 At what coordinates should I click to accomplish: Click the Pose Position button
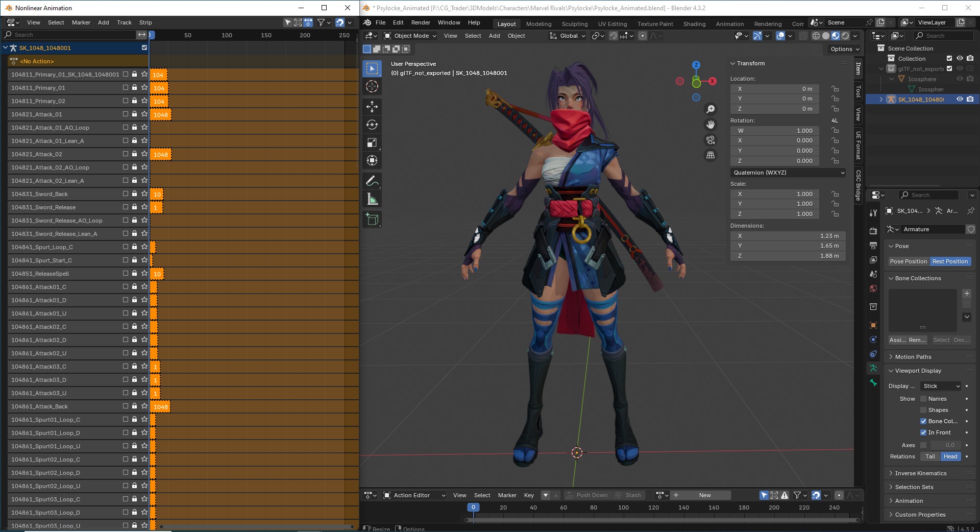coord(908,261)
